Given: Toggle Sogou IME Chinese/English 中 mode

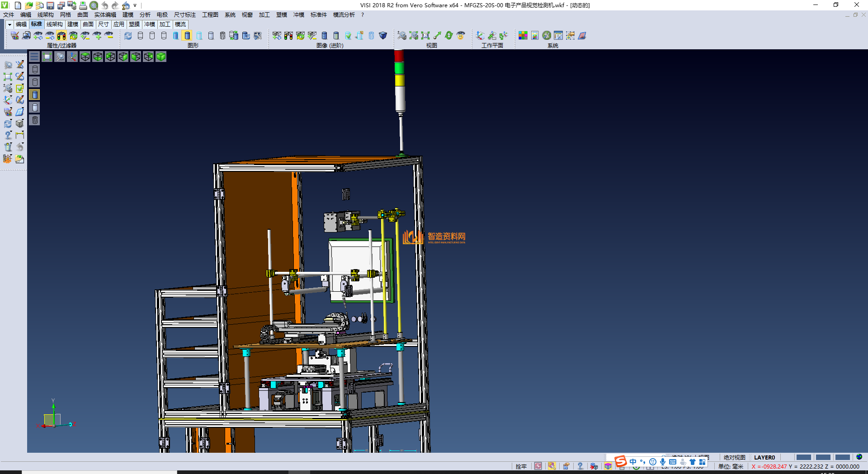Looking at the screenshot, I should 633,462.
